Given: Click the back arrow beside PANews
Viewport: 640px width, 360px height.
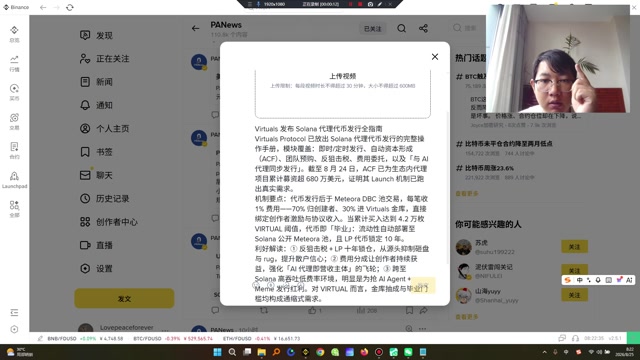Looking at the screenshot, I should click(x=196, y=28).
